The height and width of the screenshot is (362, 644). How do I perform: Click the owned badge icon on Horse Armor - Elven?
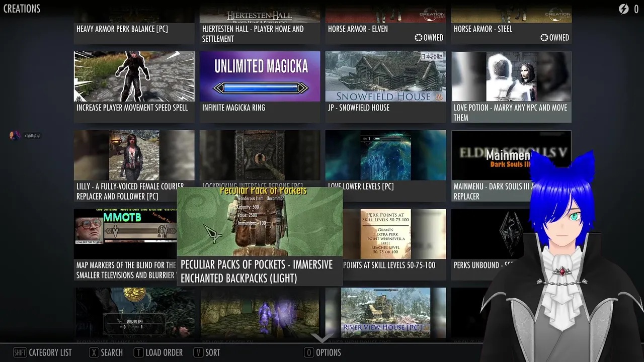(x=418, y=38)
